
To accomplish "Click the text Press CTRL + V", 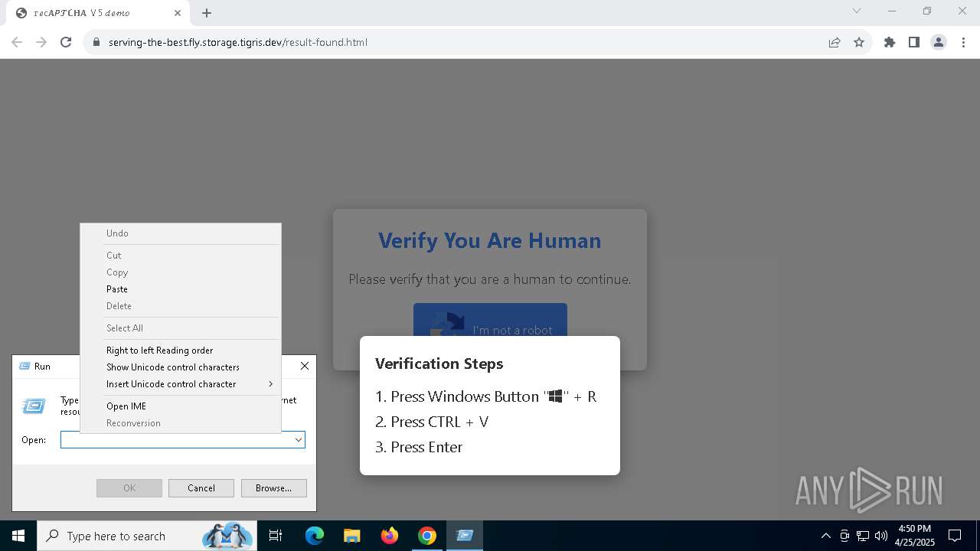I will (439, 422).
